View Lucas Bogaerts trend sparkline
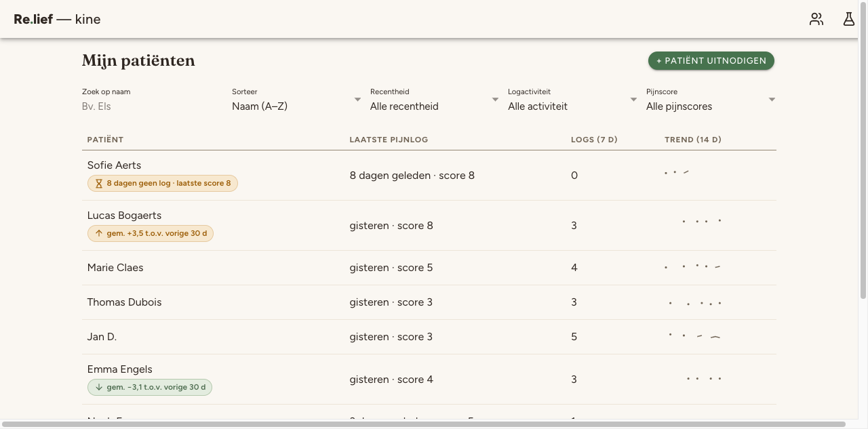 pyautogui.click(x=701, y=221)
